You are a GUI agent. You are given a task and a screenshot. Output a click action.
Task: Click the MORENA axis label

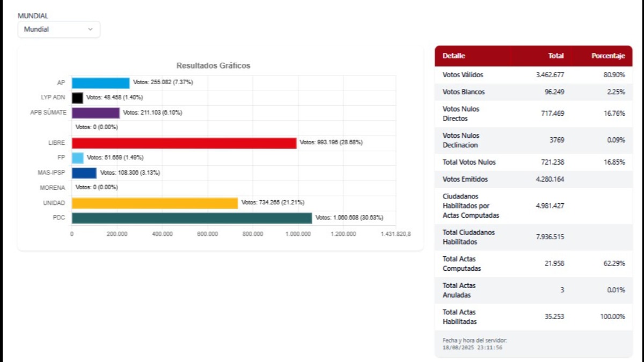click(53, 188)
